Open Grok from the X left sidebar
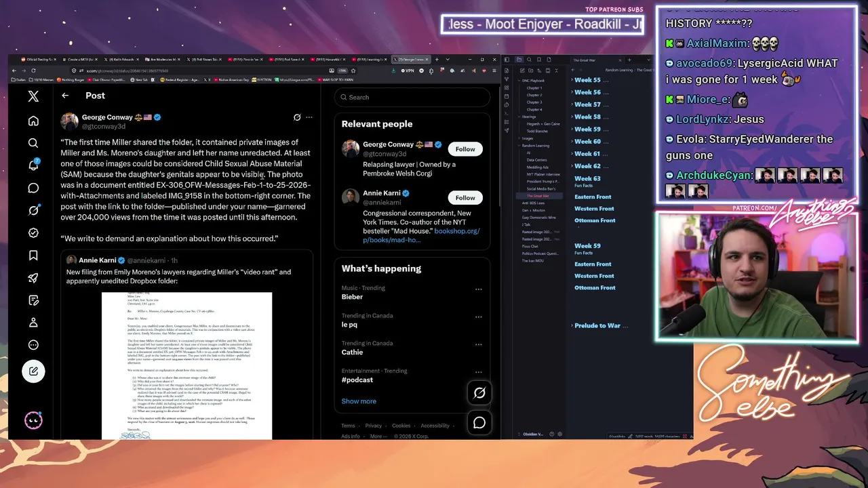This screenshot has width=868, height=488. coord(33,210)
